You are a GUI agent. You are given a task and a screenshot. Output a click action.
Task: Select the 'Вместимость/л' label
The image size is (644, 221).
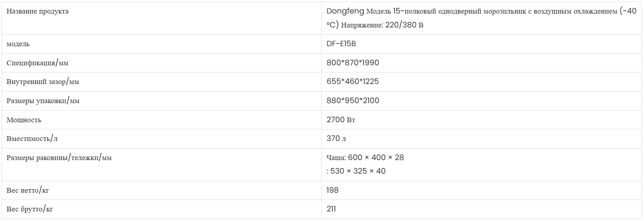[32, 139]
